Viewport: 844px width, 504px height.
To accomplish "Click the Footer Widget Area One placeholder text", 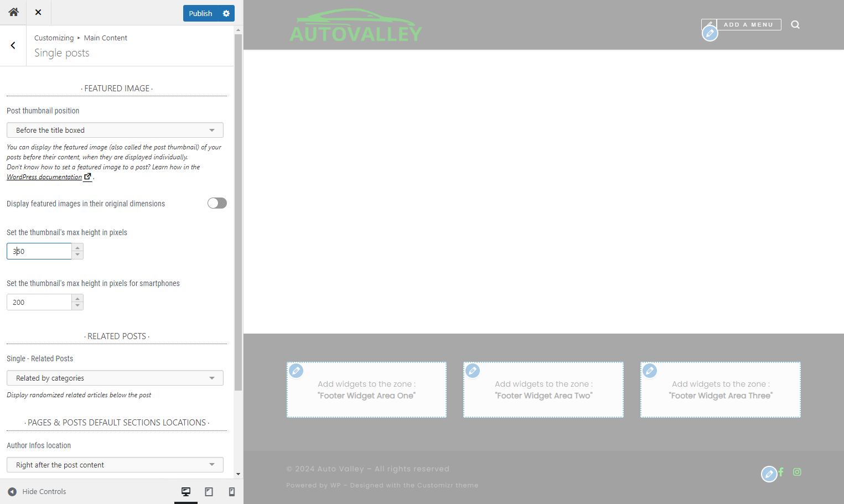I will (x=366, y=390).
